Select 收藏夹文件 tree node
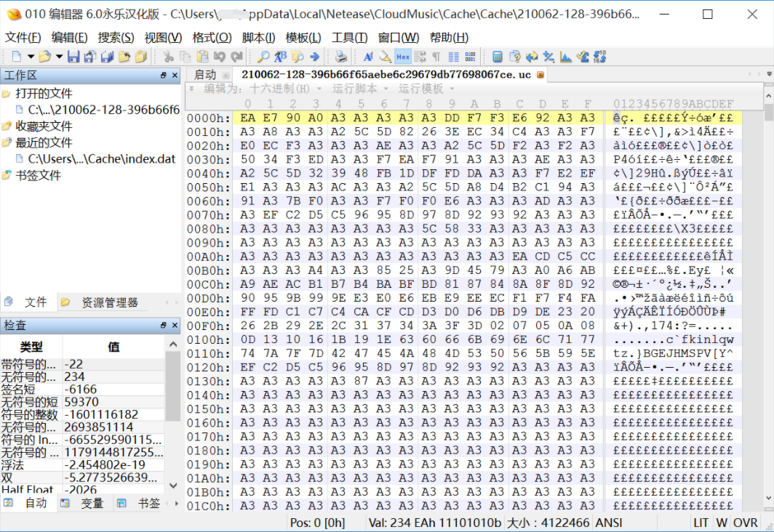This screenshot has height=532, width=774. (44, 126)
